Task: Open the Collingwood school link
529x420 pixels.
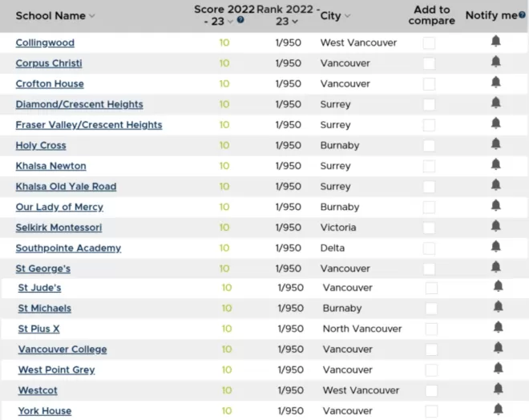Action: tap(45, 42)
